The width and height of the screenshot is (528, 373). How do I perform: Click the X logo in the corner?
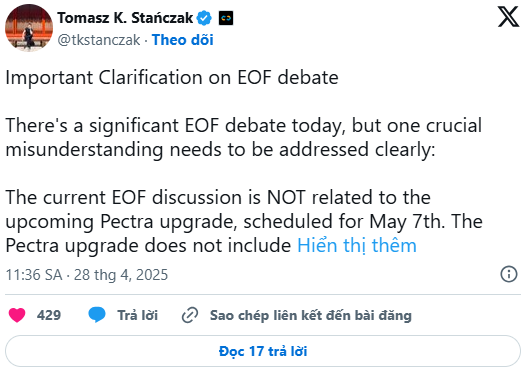tap(508, 17)
